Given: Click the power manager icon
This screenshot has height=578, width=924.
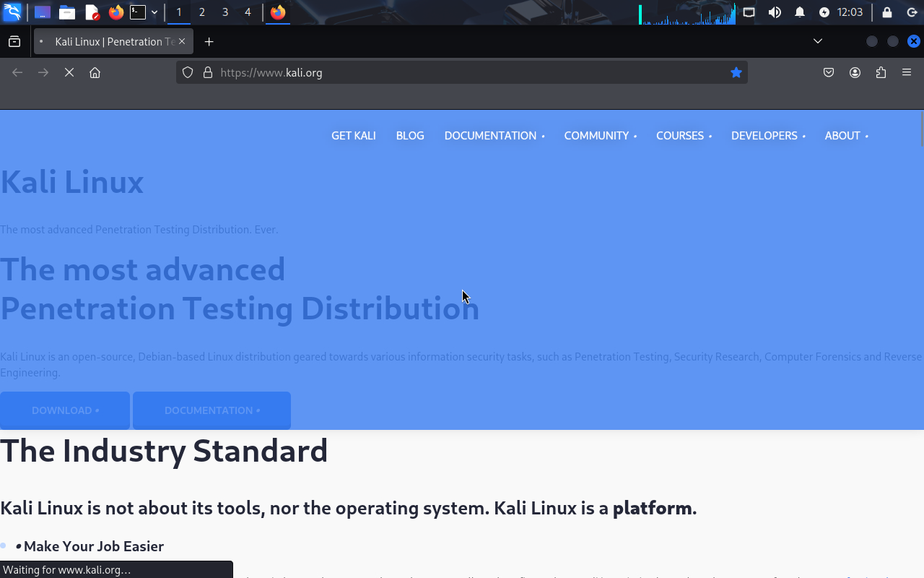Looking at the screenshot, I should [x=824, y=12].
